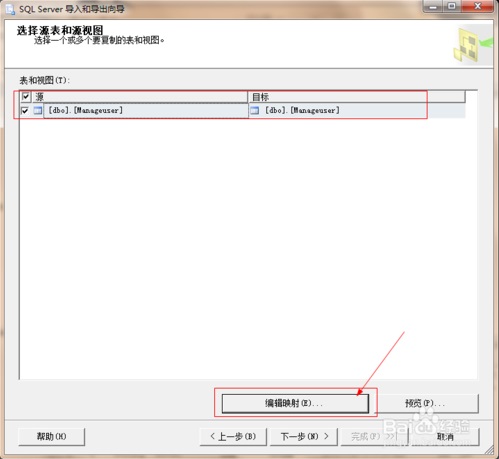
Task: Close the import export wizard window
Action: click(x=477, y=6)
